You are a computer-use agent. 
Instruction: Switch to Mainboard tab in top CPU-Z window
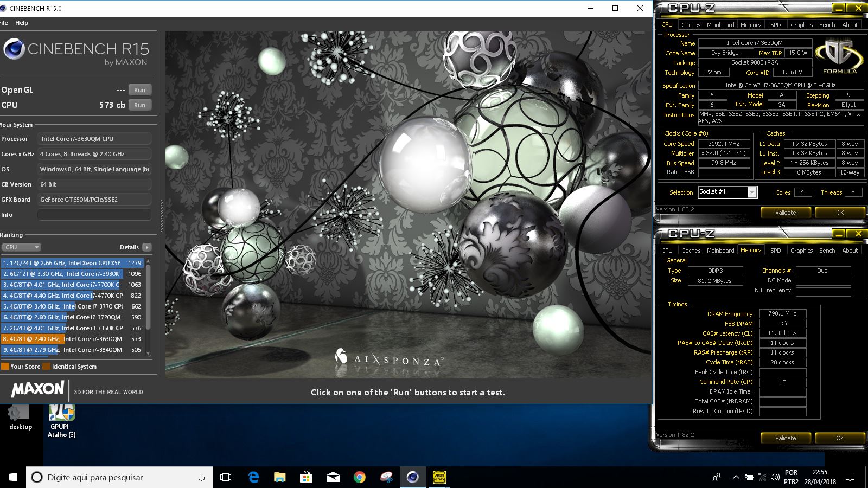(720, 25)
